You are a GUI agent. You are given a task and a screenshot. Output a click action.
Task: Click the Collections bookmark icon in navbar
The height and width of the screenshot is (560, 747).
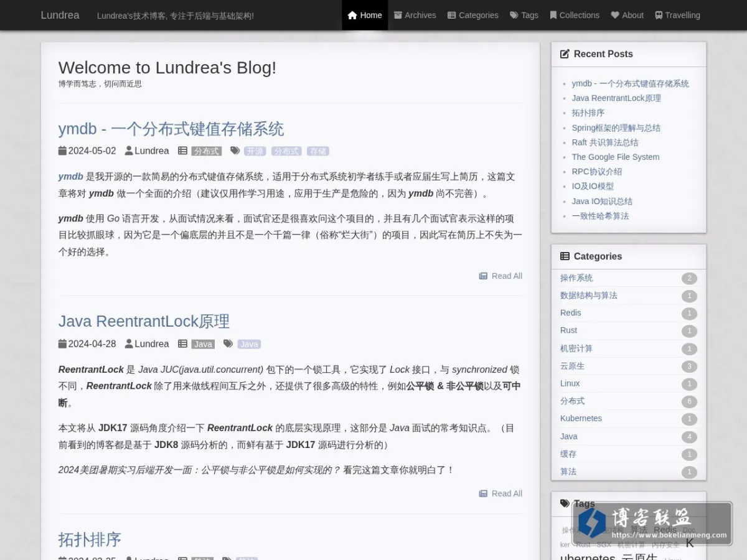point(553,15)
